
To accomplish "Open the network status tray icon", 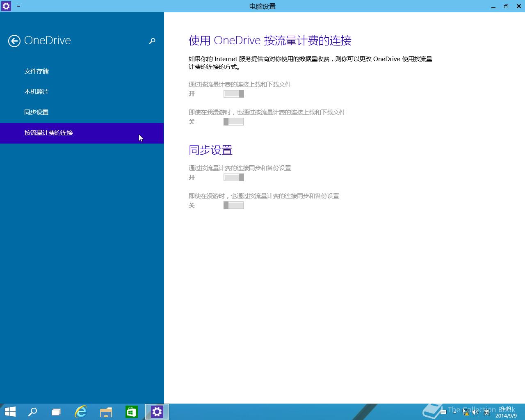I will (x=466, y=412).
